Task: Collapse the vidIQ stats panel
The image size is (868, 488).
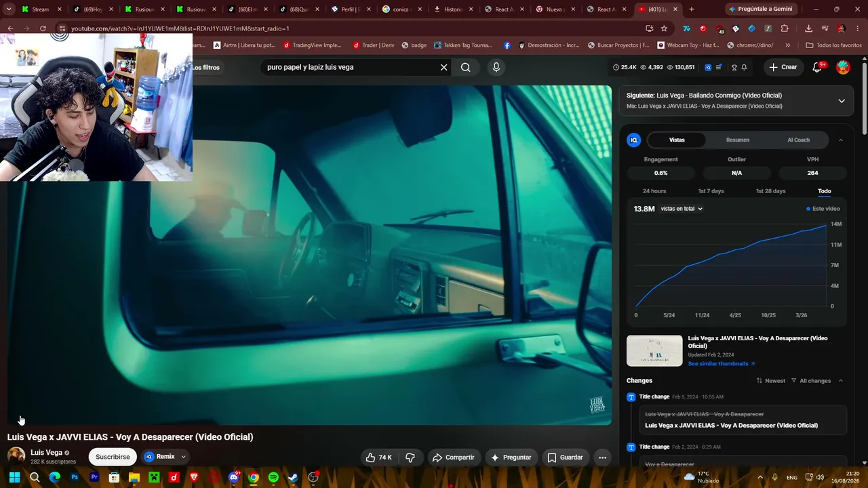Action: tap(841, 140)
